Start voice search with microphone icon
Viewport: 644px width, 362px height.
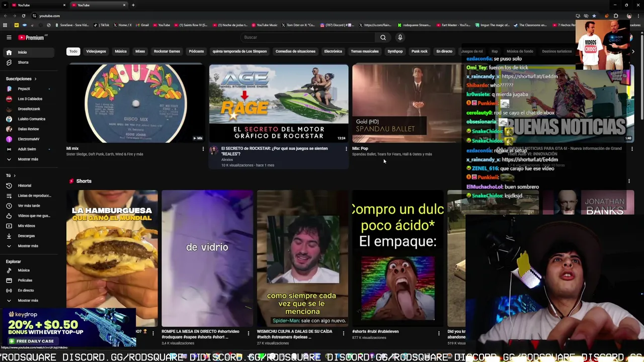(x=400, y=37)
